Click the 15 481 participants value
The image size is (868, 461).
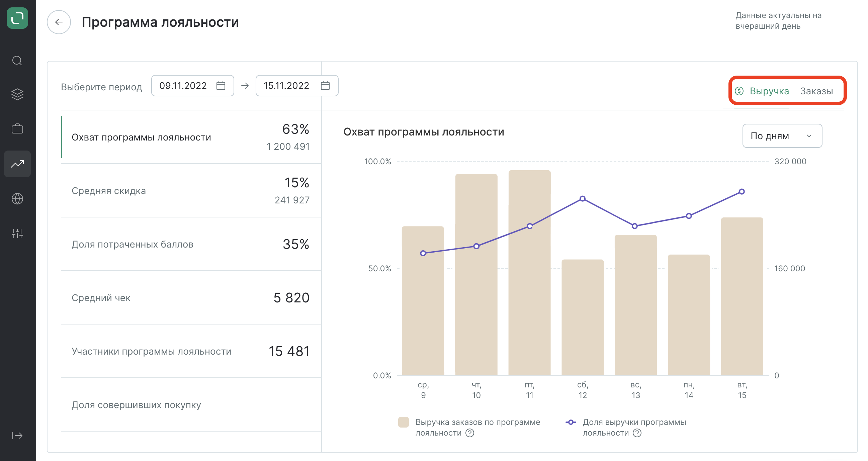coord(289,351)
